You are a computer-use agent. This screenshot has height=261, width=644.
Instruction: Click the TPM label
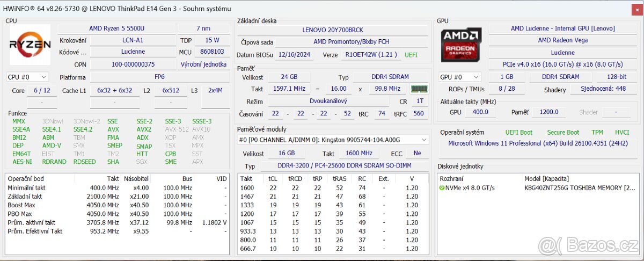[597, 132]
